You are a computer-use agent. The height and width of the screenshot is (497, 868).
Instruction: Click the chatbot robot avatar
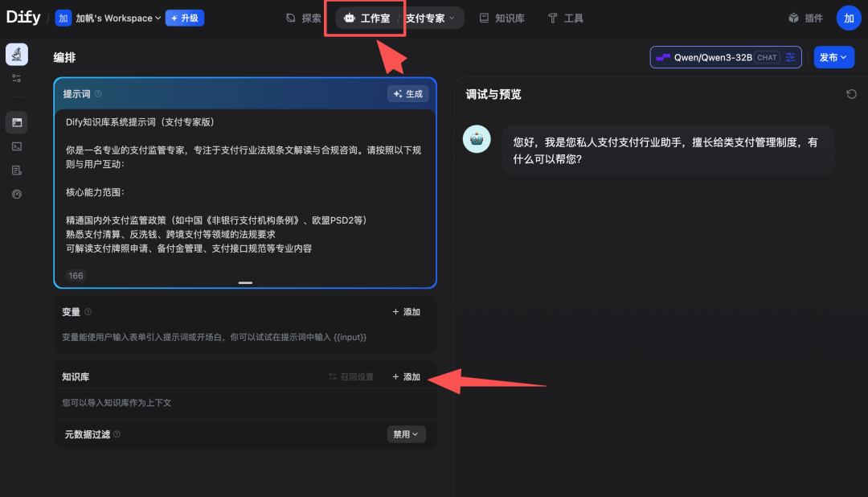pos(477,139)
